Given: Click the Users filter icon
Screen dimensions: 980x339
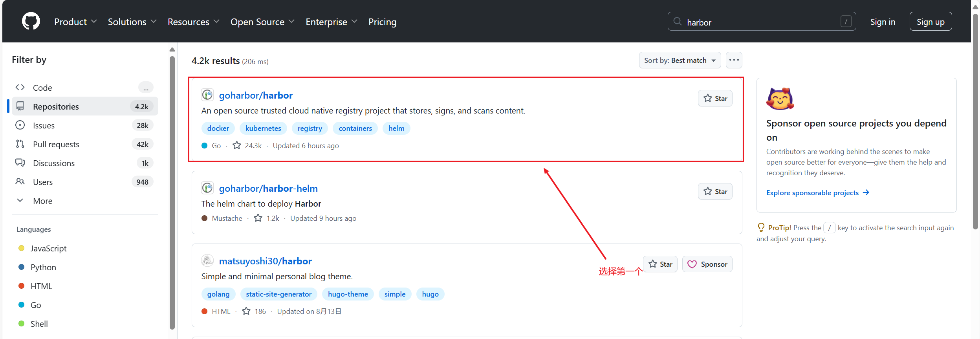Looking at the screenshot, I should pyautogui.click(x=20, y=181).
